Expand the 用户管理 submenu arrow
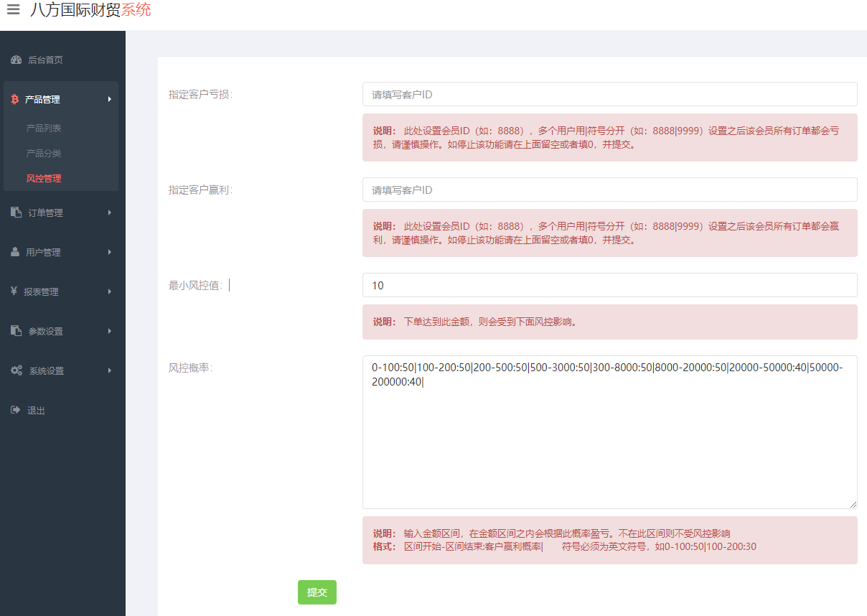 point(109,252)
